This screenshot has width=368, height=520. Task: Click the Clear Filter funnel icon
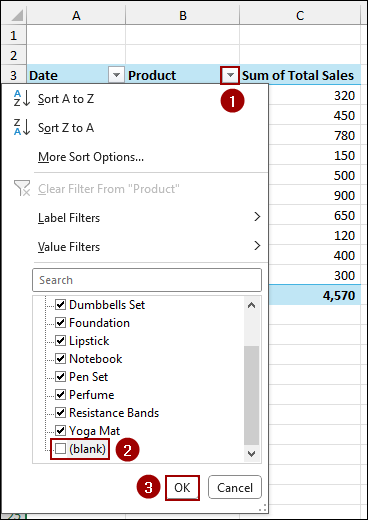coord(22,188)
